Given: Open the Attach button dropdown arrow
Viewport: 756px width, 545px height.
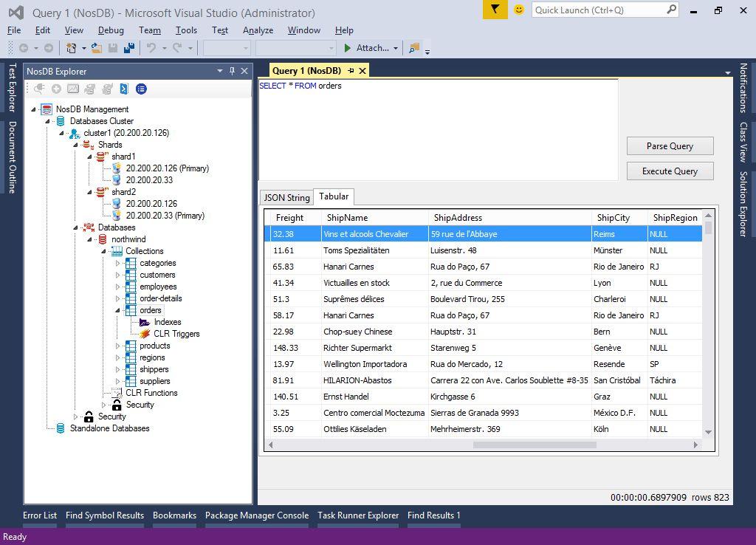Looking at the screenshot, I should [x=396, y=48].
